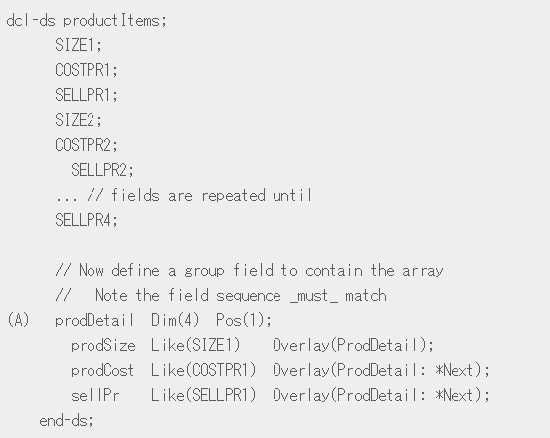
Task: Place cursor on SIZE1; field line
Action: [x=78, y=45]
